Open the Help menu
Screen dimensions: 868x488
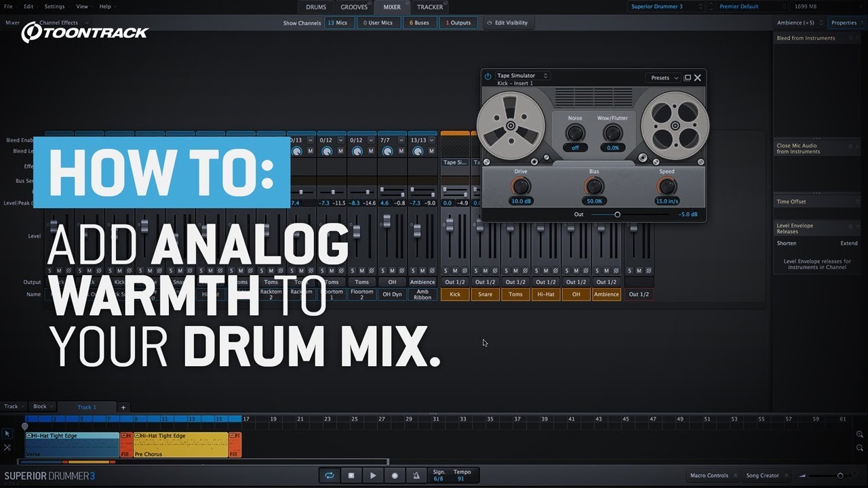point(105,7)
